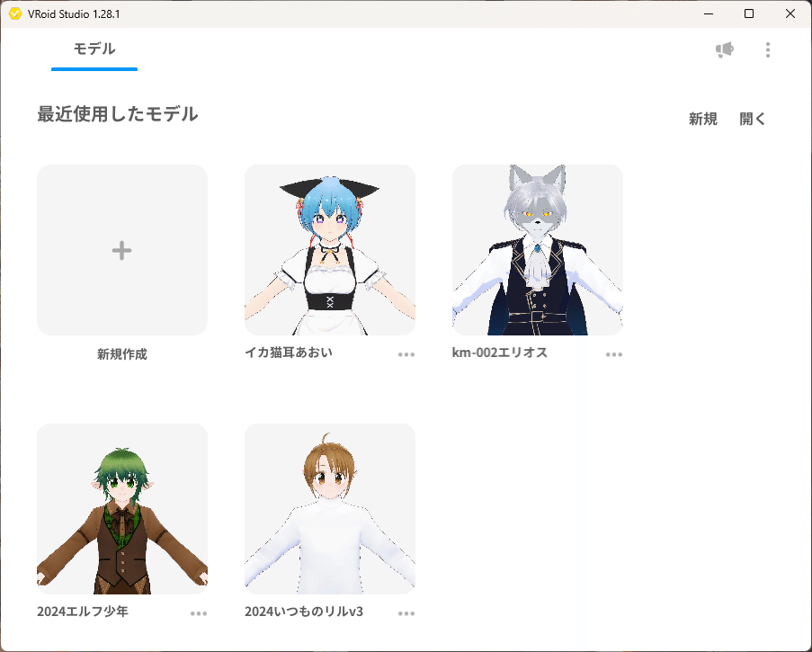This screenshot has height=652, width=812.
Task: Open options menu for イカ猫耳あおい
Action: tap(406, 354)
